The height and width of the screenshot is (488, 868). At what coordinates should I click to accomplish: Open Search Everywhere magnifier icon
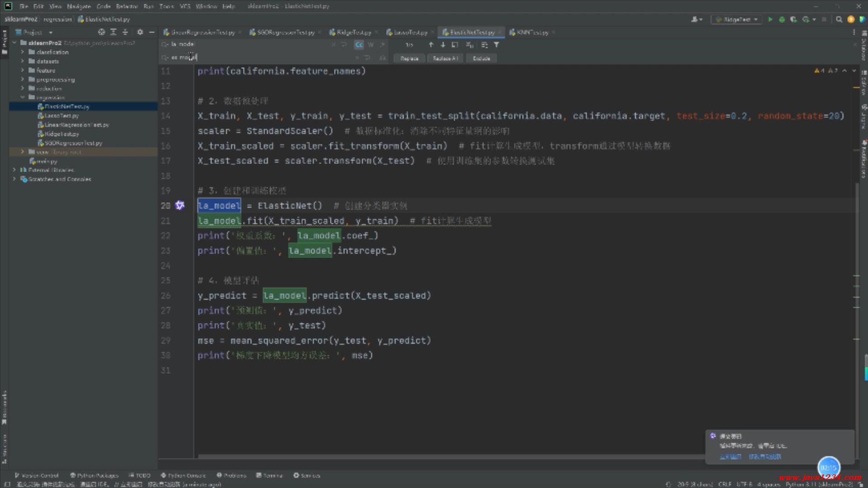pyautogui.click(x=839, y=19)
